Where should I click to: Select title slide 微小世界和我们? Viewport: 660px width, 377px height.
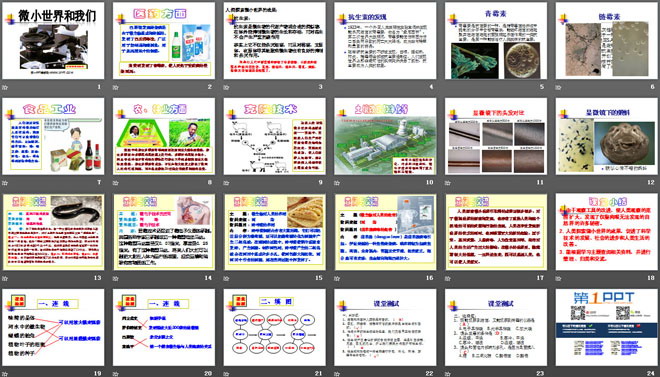click(x=53, y=40)
